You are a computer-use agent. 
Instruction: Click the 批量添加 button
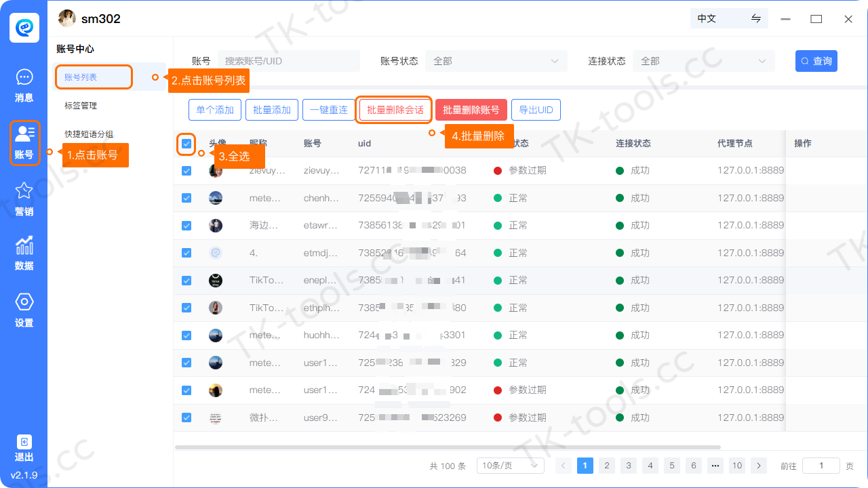click(x=272, y=110)
